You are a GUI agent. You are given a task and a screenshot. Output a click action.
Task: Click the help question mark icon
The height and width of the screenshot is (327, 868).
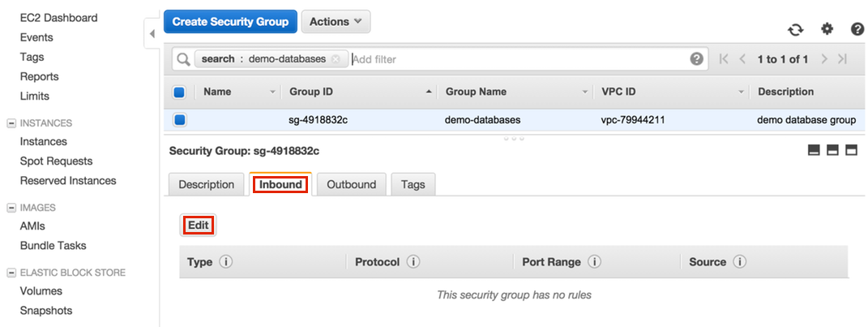(x=857, y=29)
